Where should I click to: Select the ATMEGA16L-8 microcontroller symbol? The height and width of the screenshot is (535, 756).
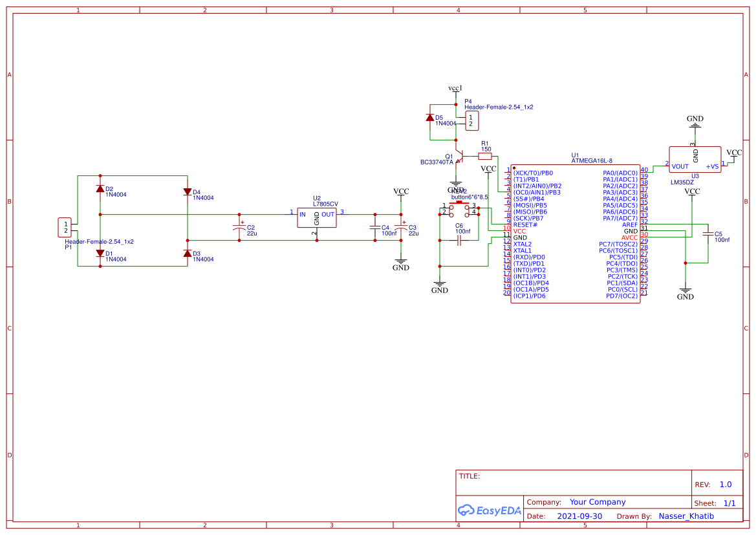(576, 233)
